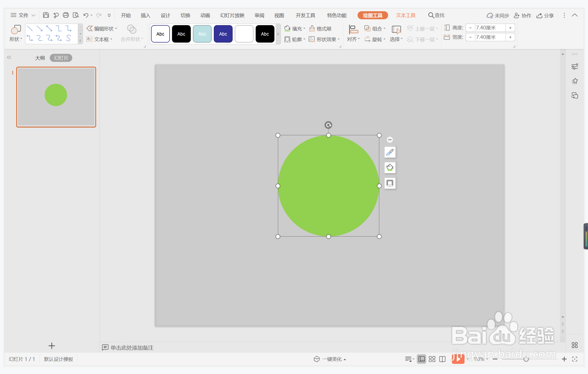Start slideshow with orange play button
The height and width of the screenshot is (374, 588).
(x=458, y=359)
